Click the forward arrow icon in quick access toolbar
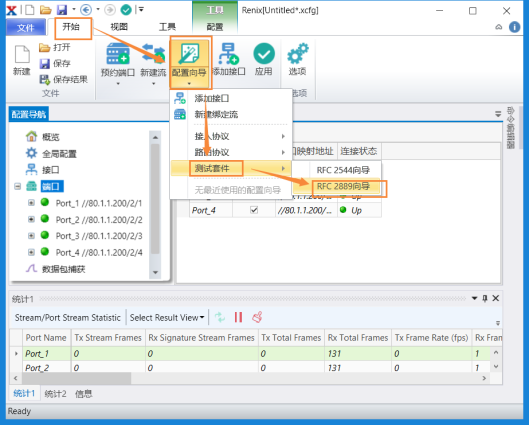 tap(110, 10)
